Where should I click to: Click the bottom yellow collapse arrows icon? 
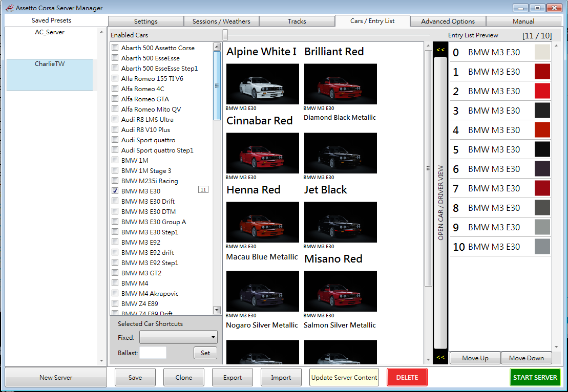pos(440,357)
